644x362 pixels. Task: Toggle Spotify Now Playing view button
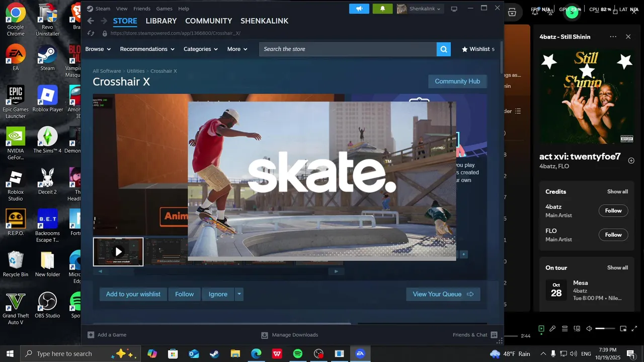(x=541, y=329)
